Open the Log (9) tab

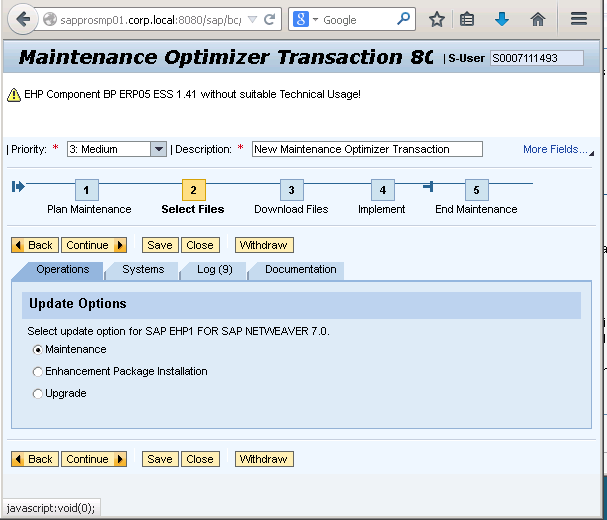[214, 269]
